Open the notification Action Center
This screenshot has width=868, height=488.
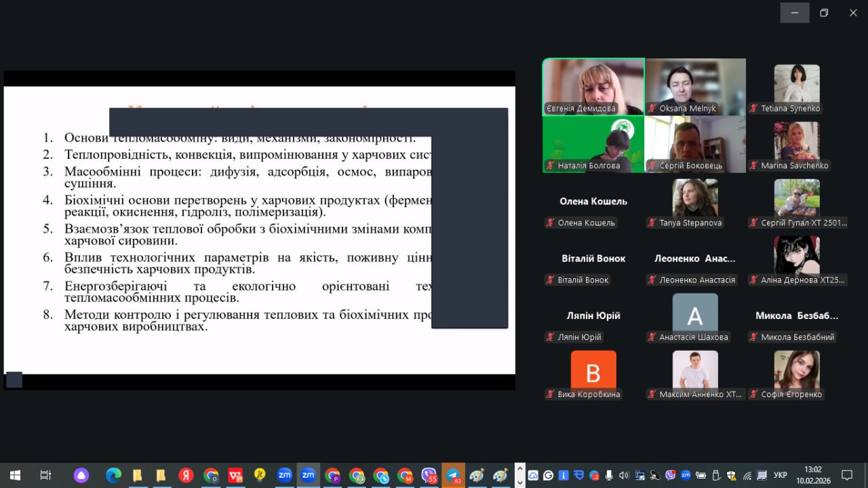[x=847, y=475]
